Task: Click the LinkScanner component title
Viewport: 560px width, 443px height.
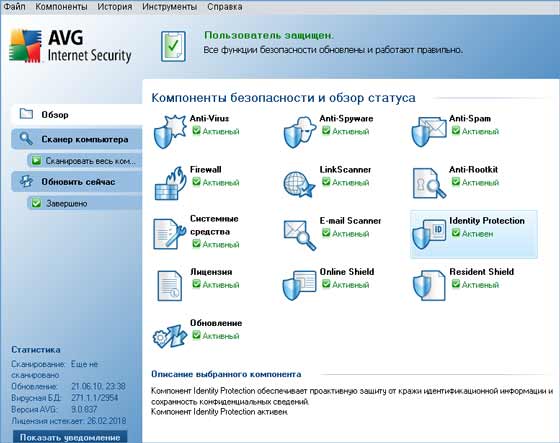Action: click(x=345, y=169)
